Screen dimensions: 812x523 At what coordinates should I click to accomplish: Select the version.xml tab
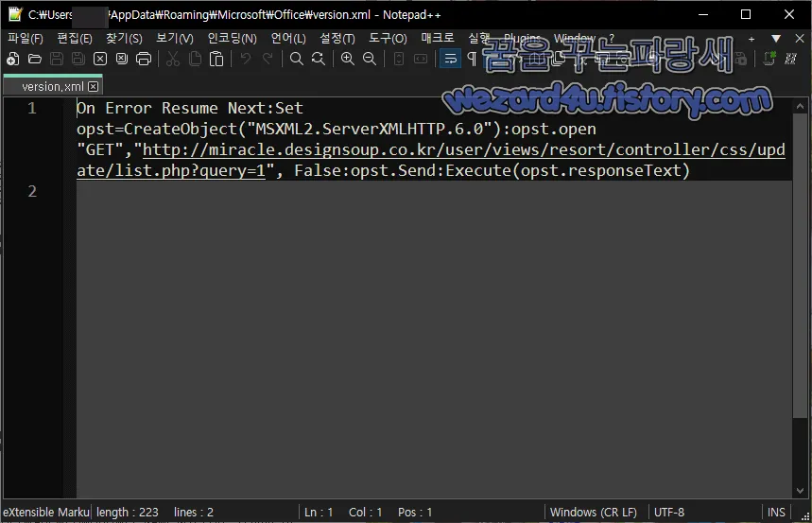[52, 87]
